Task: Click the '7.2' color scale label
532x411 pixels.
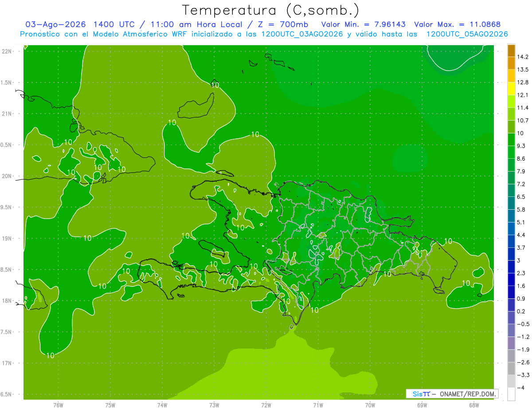Action: [521, 184]
